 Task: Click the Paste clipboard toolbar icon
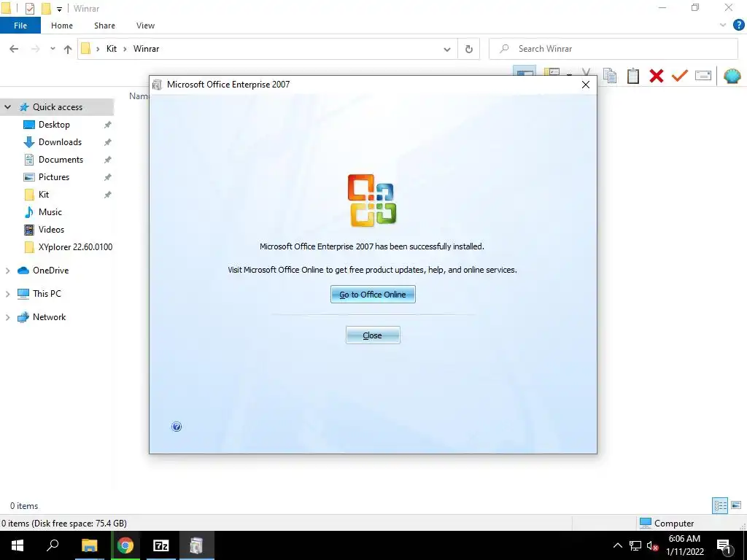click(633, 76)
